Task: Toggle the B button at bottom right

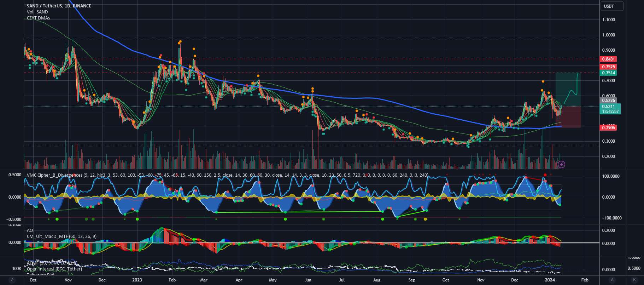Action: coord(634,280)
